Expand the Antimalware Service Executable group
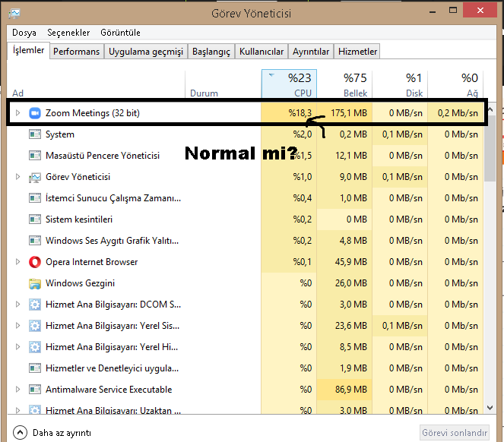 pyautogui.click(x=18, y=390)
